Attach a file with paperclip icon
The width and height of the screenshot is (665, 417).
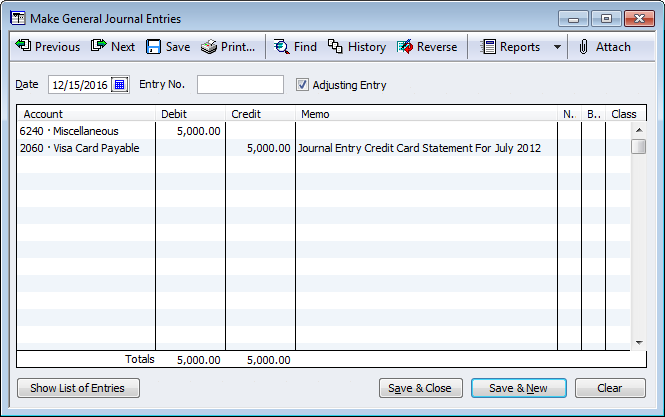coord(584,47)
